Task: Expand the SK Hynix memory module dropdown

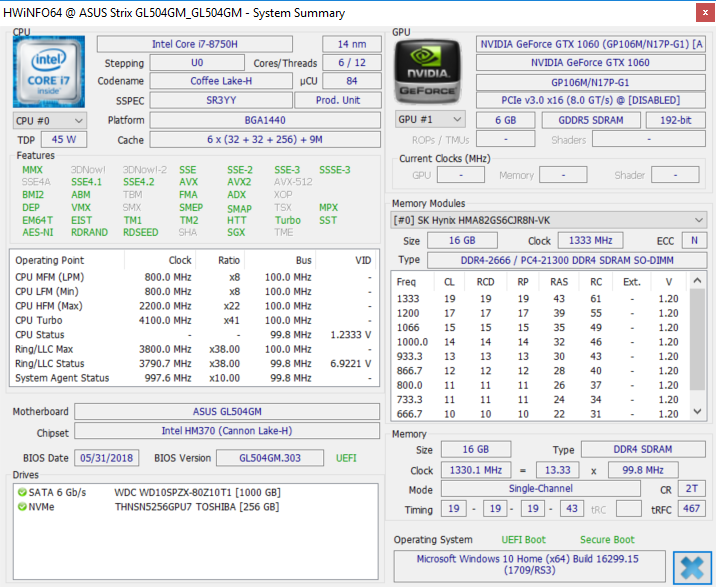Action: tap(549, 221)
